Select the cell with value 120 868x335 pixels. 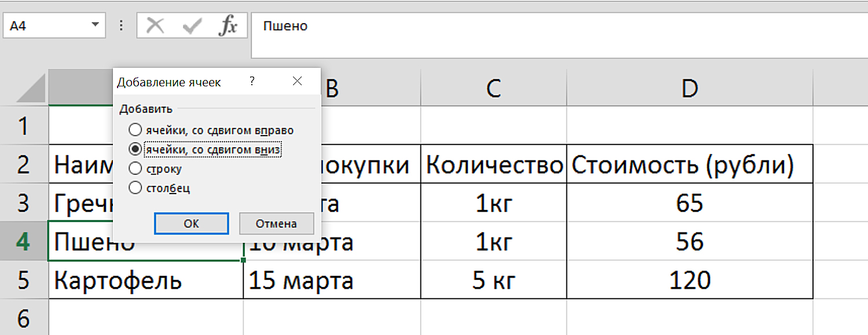click(x=690, y=281)
